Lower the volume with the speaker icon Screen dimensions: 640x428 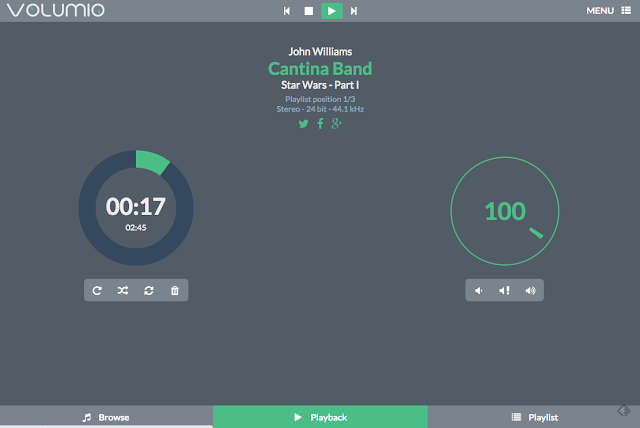click(x=479, y=291)
